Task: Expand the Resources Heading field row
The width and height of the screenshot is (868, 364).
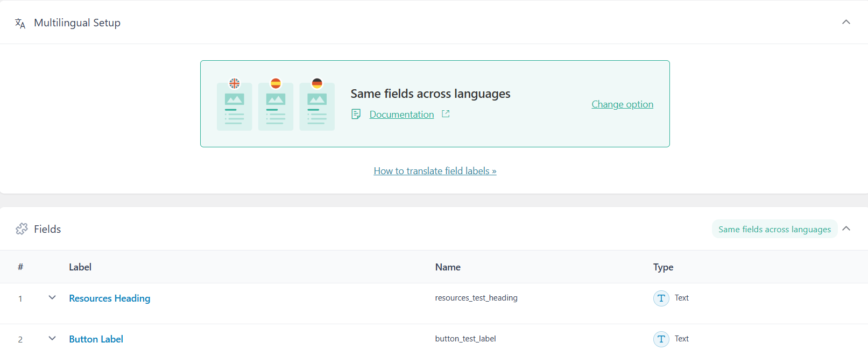Action: click(52, 297)
